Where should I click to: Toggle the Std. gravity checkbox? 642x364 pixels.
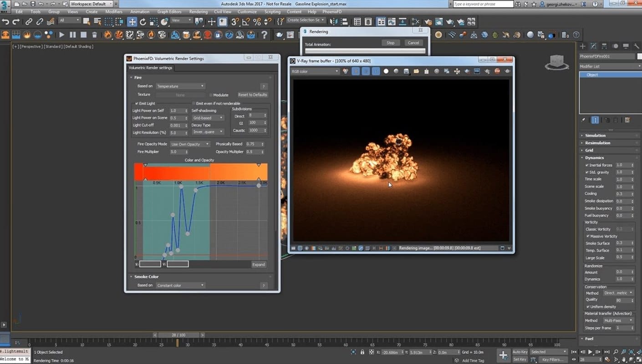pyautogui.click(x=587, y=172)
